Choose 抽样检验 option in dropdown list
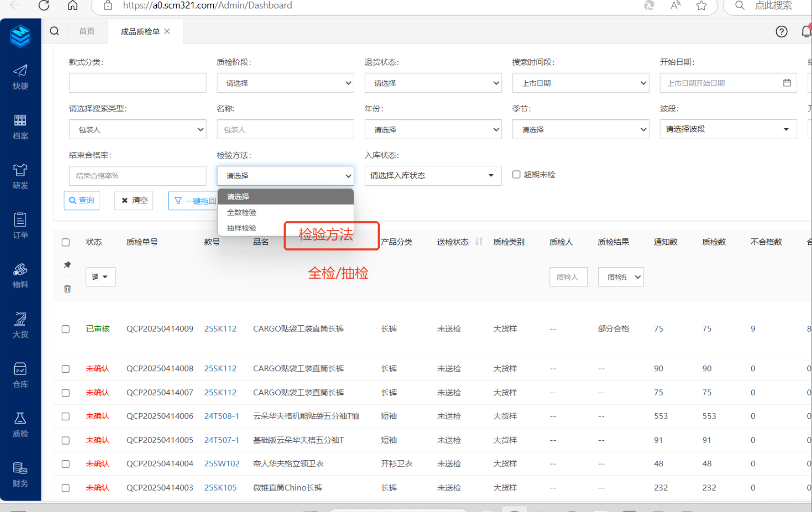812x512 pixels. tap(242, 228)
